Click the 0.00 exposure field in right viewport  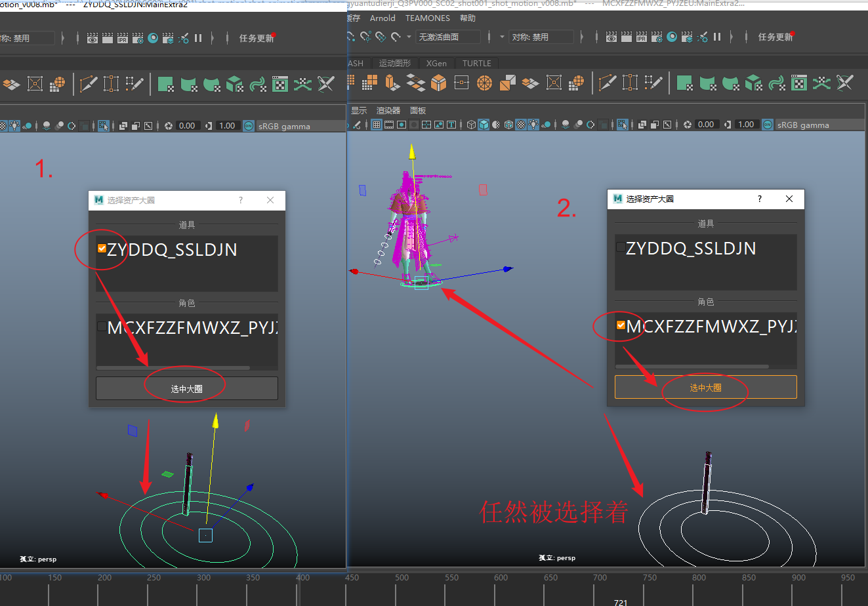[706, 125]
